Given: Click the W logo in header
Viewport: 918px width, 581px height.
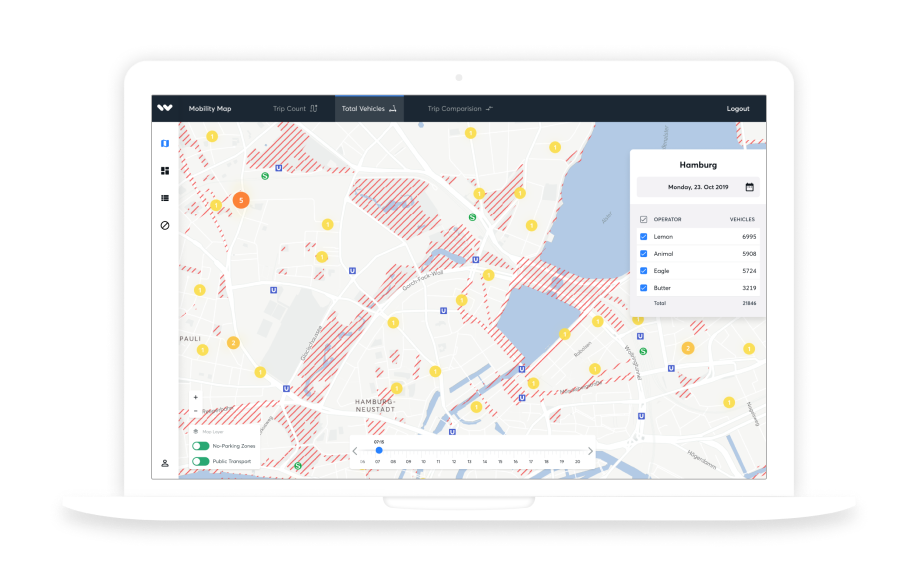Looking at the screenshot, I should tap(165, 108).
